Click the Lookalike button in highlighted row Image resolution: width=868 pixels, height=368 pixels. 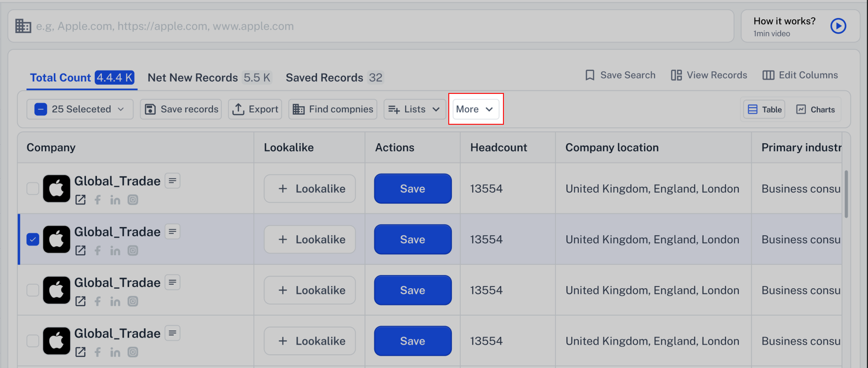310,239
